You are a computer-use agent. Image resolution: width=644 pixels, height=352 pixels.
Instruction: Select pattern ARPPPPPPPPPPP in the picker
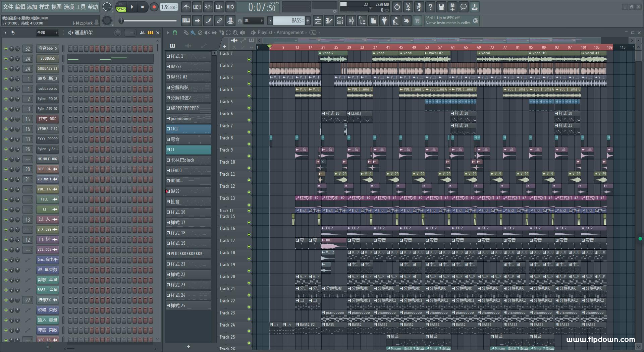(x=189, y=108)
